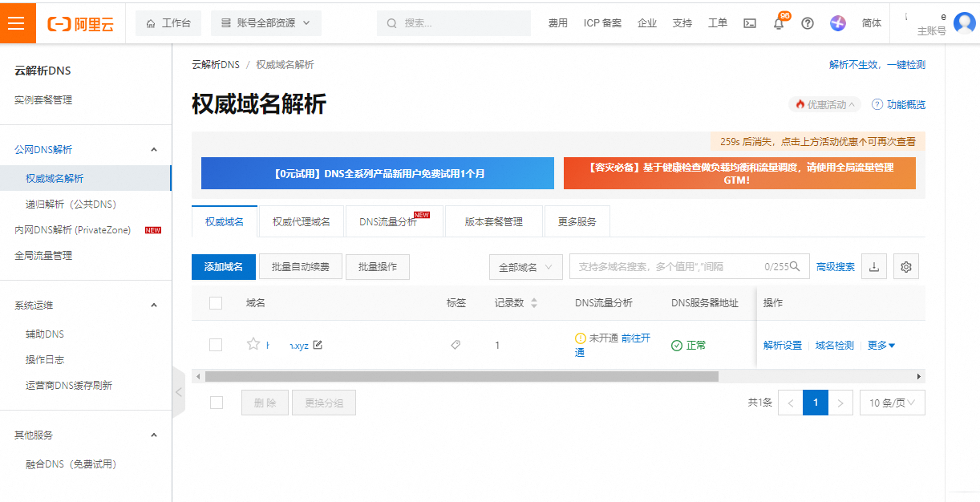980x502 pixels.
Task: Edit the .xyz domain remark pencil icon
Action: (318, 345)
